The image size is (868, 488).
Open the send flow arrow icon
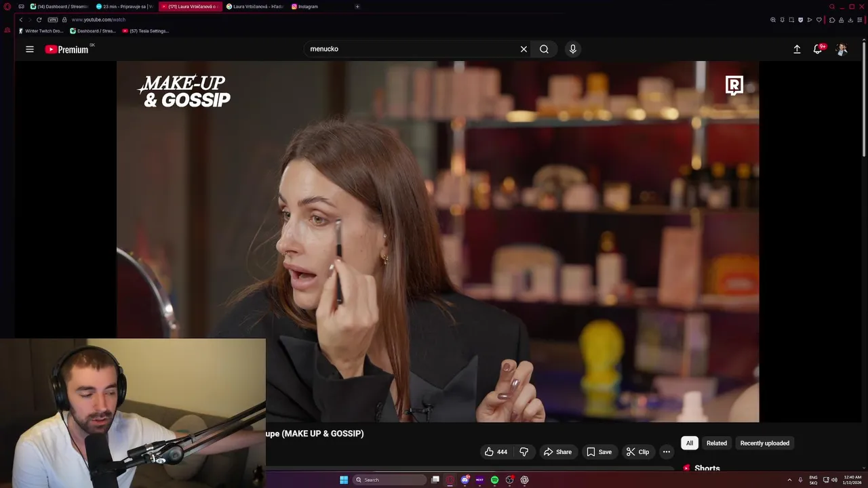pyautogui.click(x=810, y=20)
